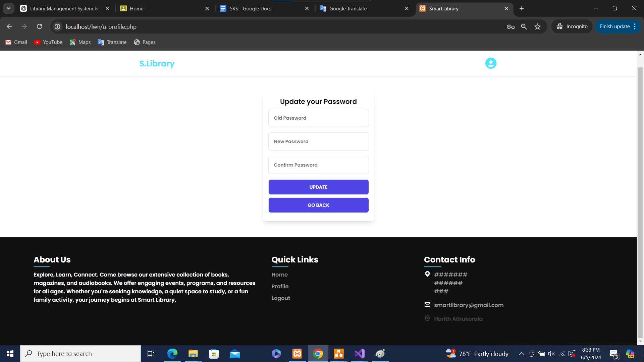Click the Old Password field
This screenshot has height=362, width=644.
[x=318, y=118]
